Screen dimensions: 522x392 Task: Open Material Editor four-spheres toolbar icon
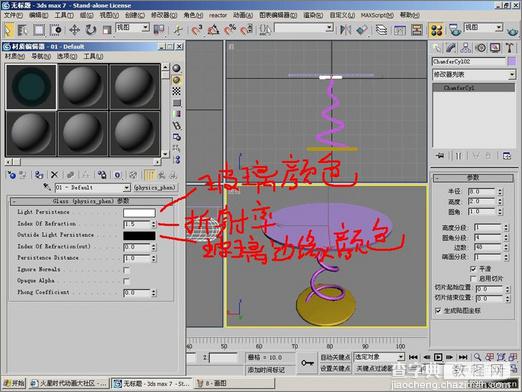pos(436,30)
